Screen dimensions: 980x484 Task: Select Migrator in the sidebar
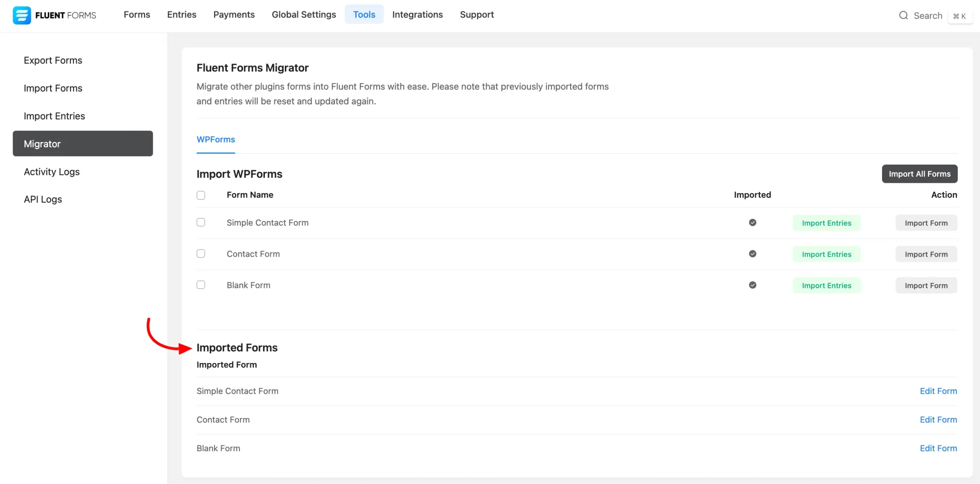click(42, 143)
